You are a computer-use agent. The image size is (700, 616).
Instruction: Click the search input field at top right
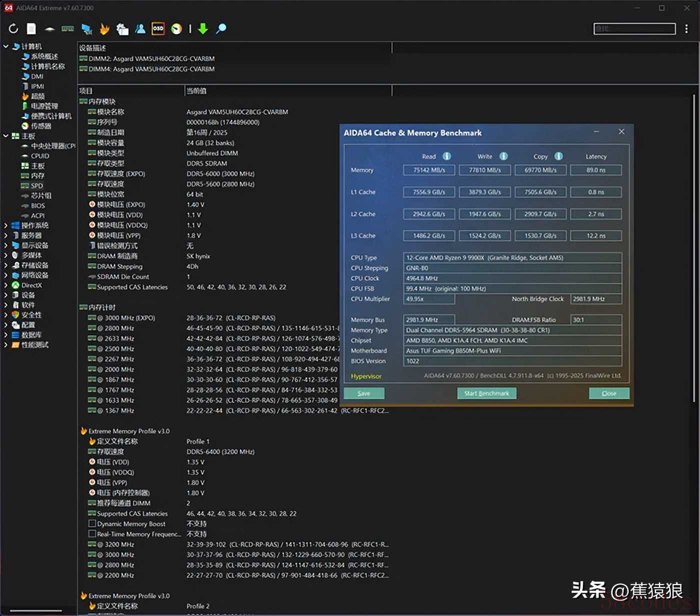[x=634, y=29]
